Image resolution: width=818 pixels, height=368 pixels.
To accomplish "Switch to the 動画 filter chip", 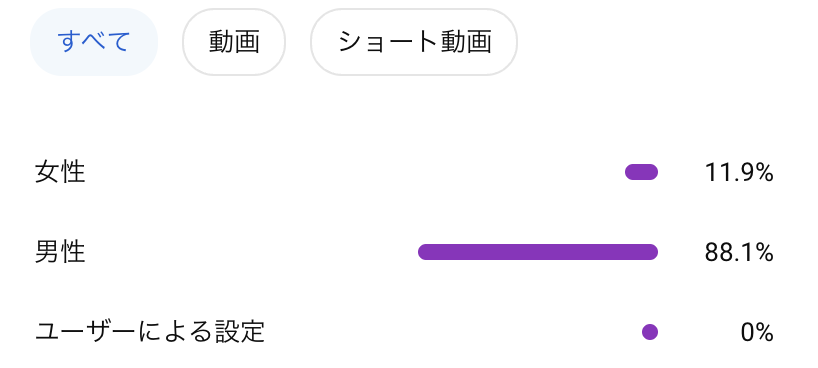I will click(x=234, y=42).
